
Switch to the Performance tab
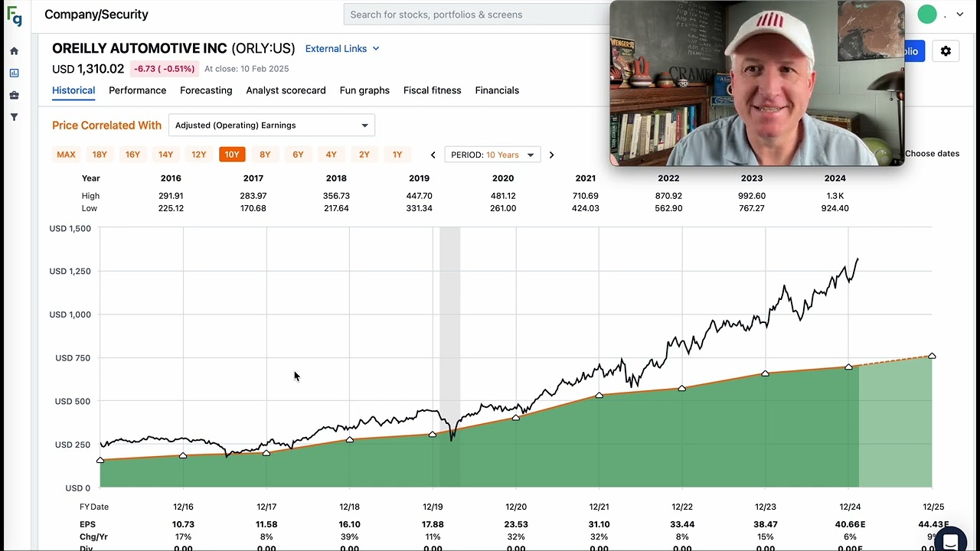[x=137, y=90]
